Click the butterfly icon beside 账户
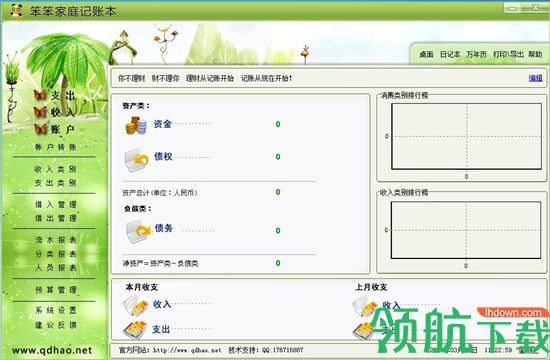 click(x=40, y=129)
